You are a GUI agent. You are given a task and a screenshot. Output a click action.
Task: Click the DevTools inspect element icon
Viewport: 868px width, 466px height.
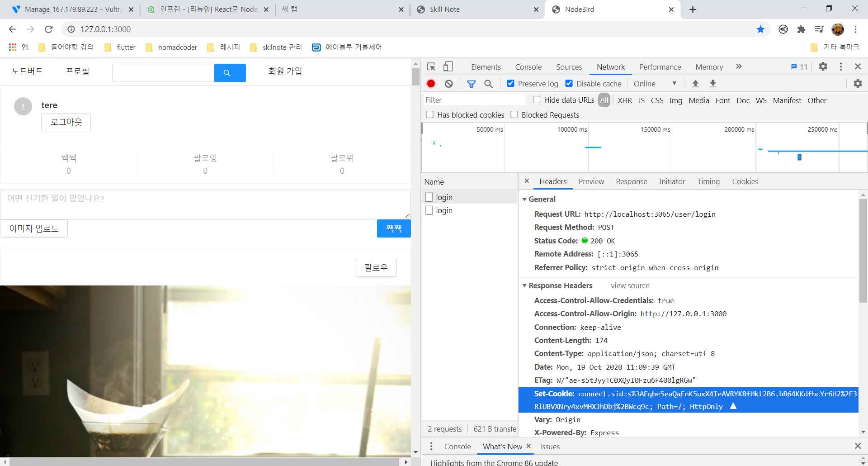(431, 67)
